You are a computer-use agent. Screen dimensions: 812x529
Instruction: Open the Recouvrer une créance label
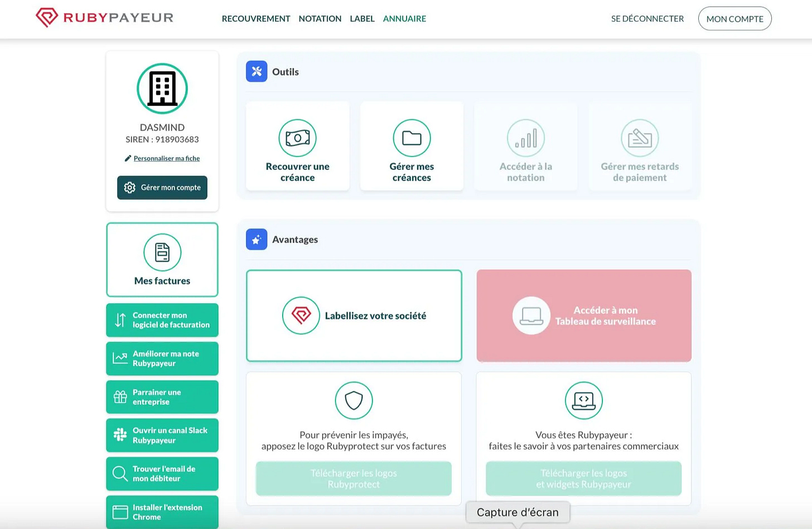pos(298,172)
